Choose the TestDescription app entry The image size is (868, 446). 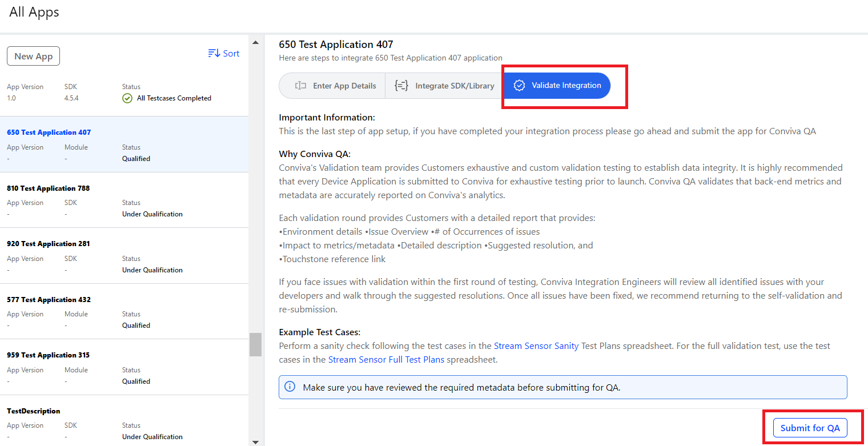tap(34, 411)
